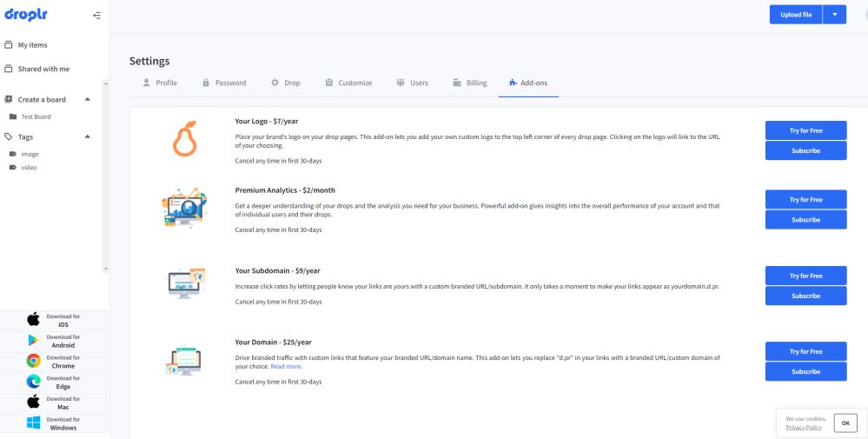The image size is (868, 439).
Task: Click the Billing tab card icon
Action: pos(457,83)
